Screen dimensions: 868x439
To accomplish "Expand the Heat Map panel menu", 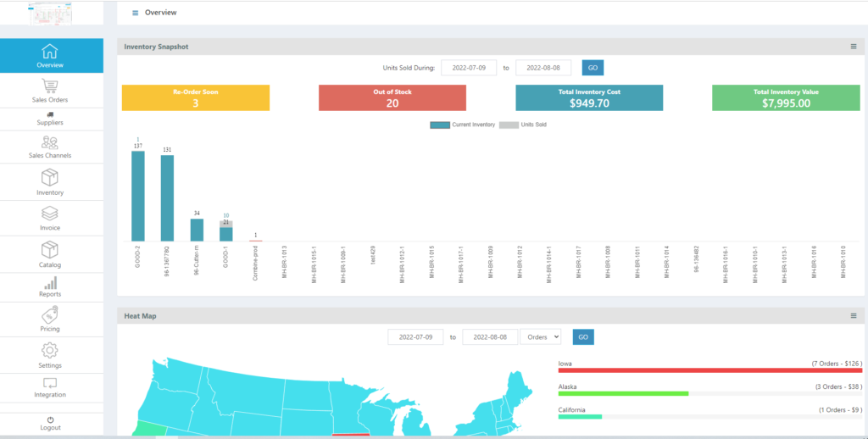I will (x=854, y=315).
